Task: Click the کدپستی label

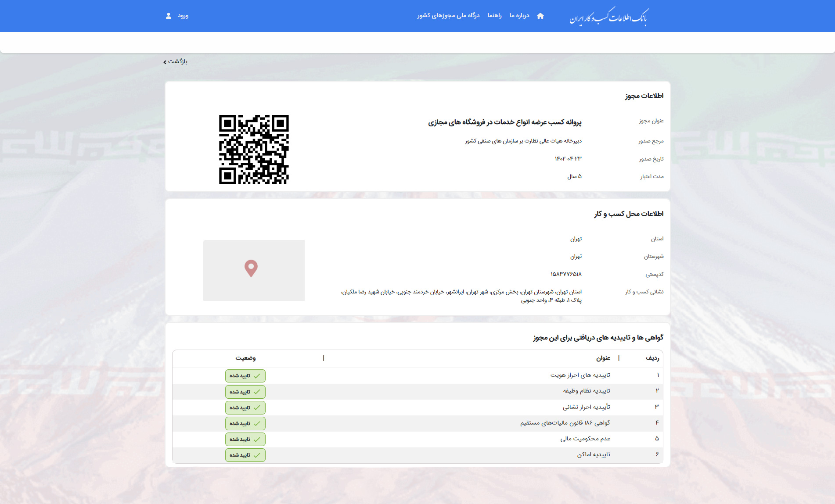Action: pyautogui.click(x=655, y=274)
